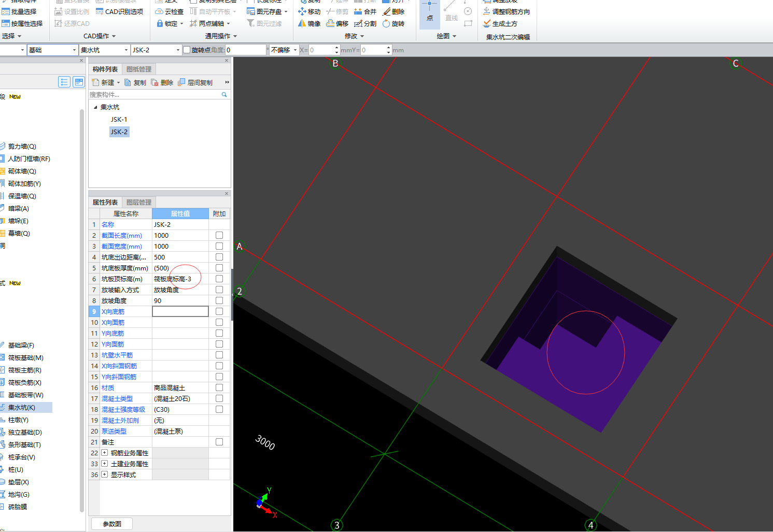Viewport: 773px width, 532px height.
Task: Show more component list toolbar items
Action: (227, 82)
